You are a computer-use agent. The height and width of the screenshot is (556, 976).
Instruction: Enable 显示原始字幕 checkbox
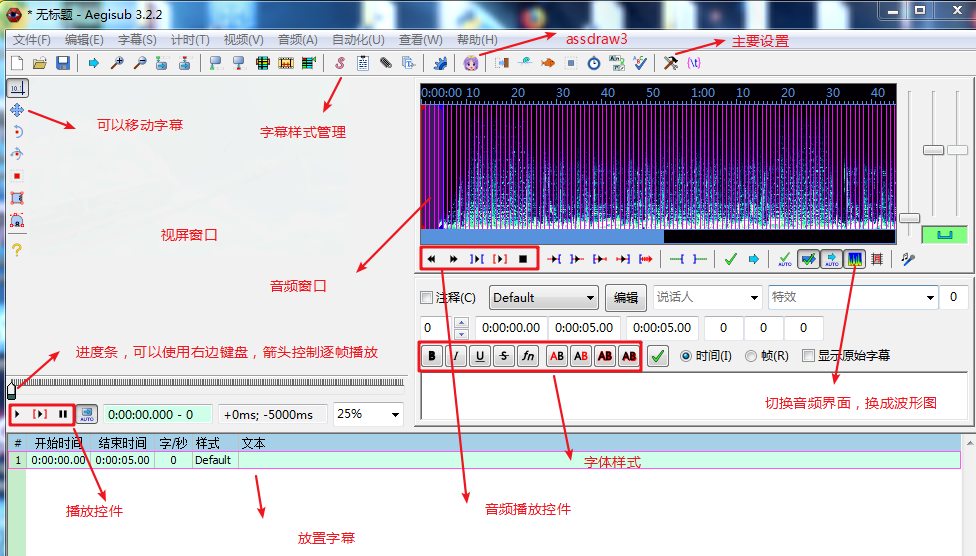tap(808, 356)
